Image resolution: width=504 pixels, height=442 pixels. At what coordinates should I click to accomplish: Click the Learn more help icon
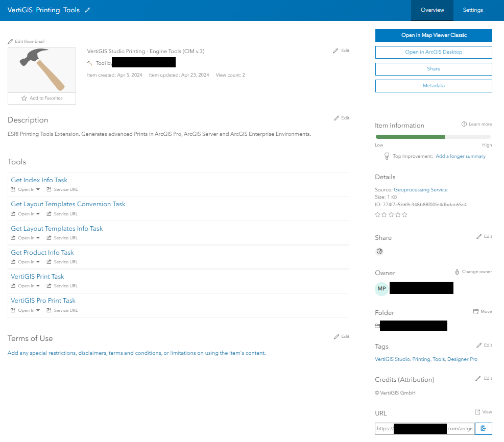click(x=464, y=124)
